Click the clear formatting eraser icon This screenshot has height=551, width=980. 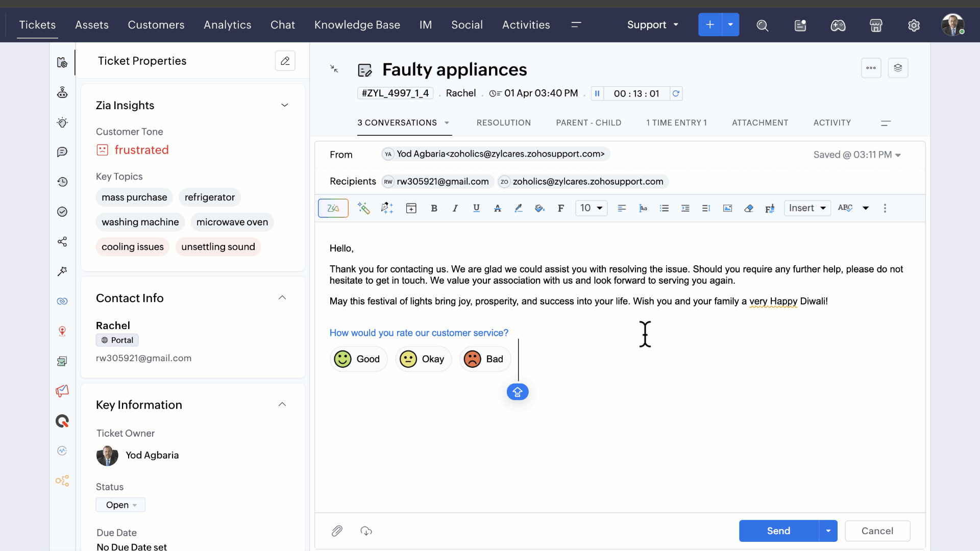(x=749, y=208)
